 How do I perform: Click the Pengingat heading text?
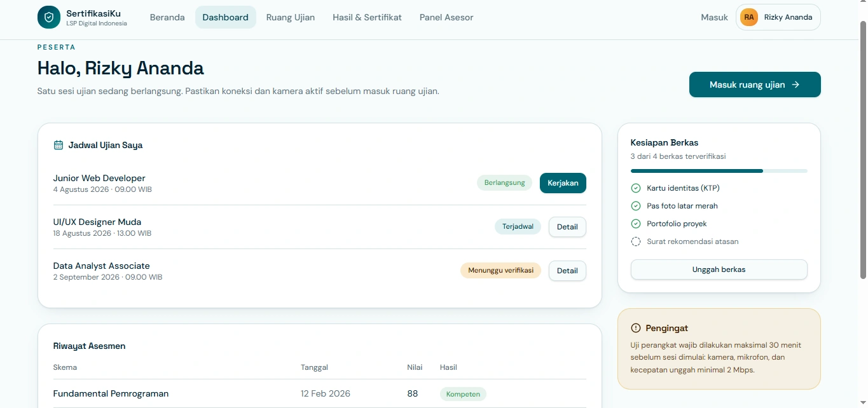667,328
